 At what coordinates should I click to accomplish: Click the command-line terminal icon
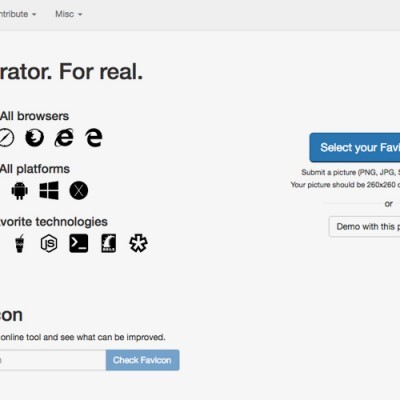tap(79, 243)
